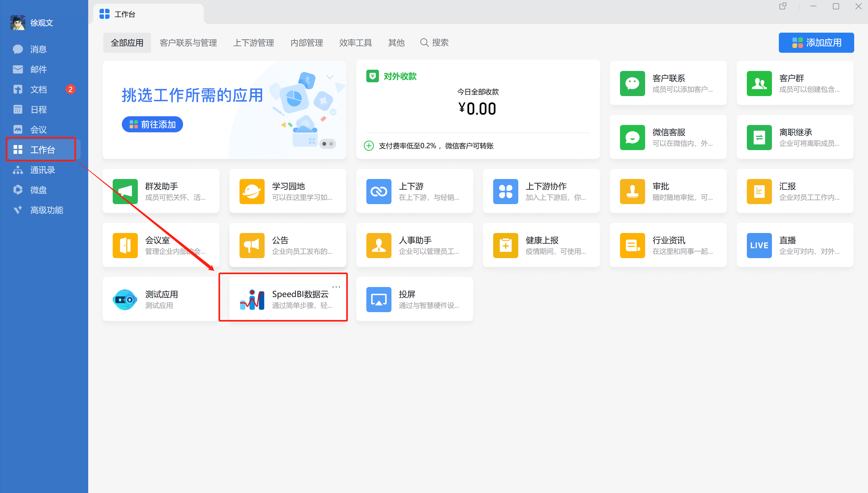
Task: Switch to 效率工具 tab
Action: pyautogui.click(x=355, y=43)
